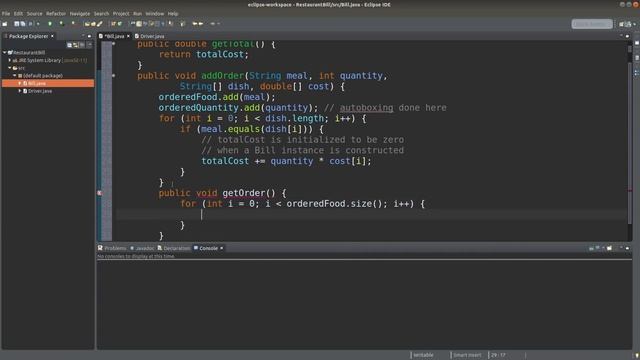Collapse the RestaurantBill project node

[4, 53]
